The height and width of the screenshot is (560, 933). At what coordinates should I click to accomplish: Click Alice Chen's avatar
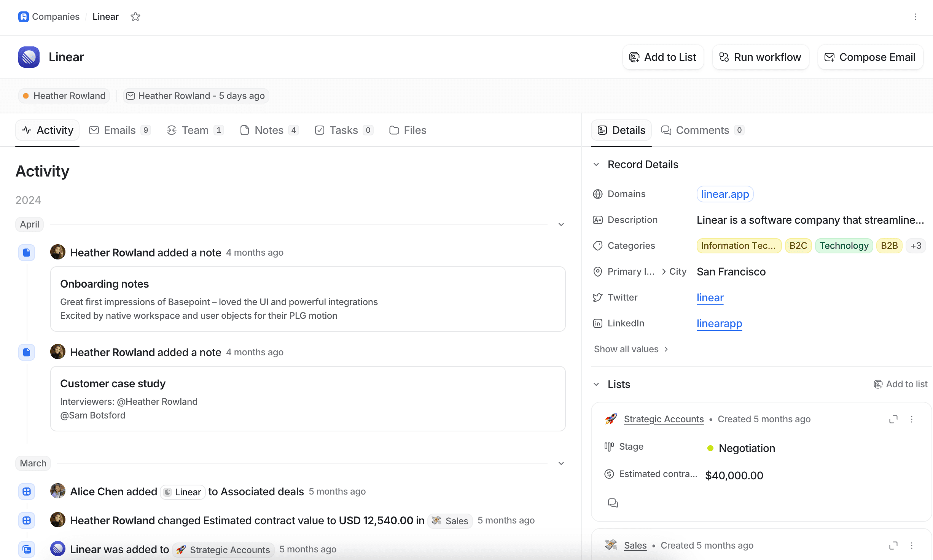58,491
